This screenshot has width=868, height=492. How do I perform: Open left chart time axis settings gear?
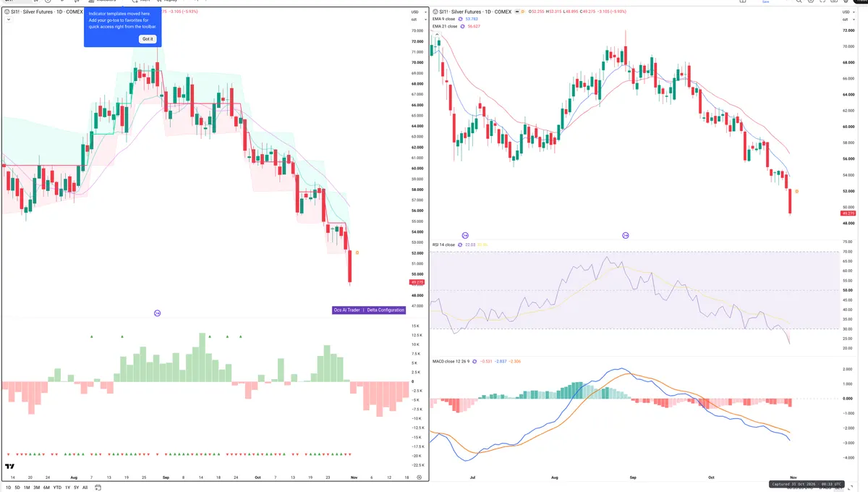tap(419, 478)
